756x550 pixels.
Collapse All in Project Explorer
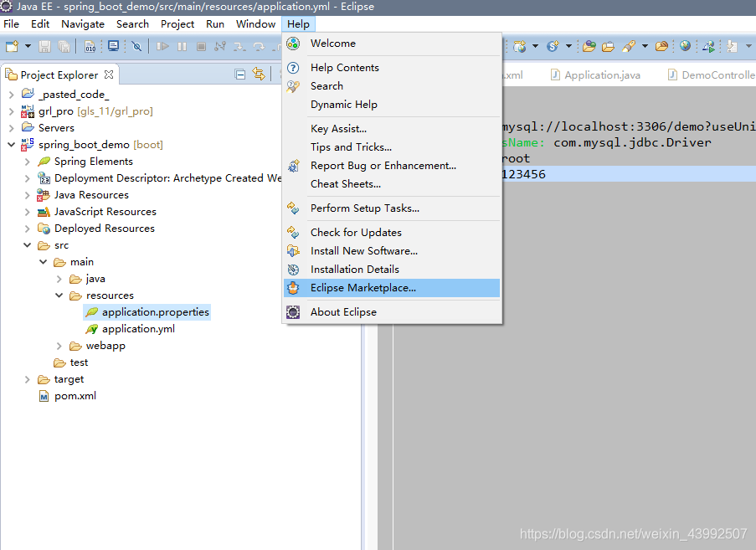240,75
